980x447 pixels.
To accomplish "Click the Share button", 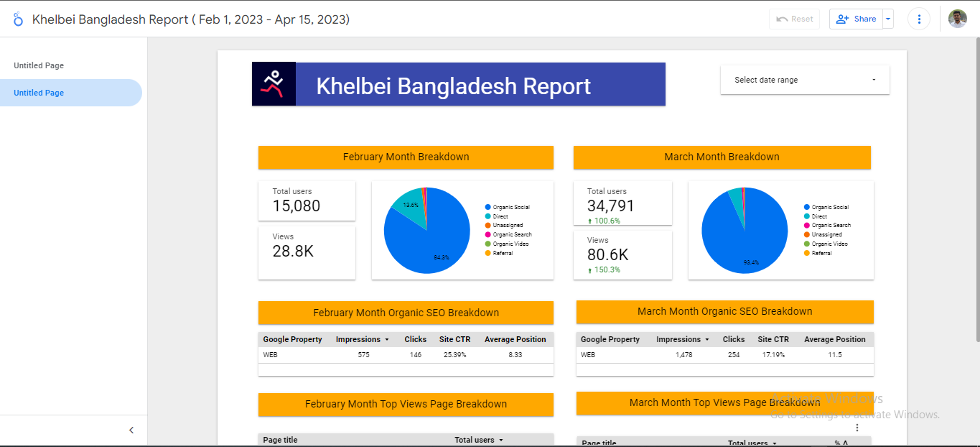I will coord(856,19).
